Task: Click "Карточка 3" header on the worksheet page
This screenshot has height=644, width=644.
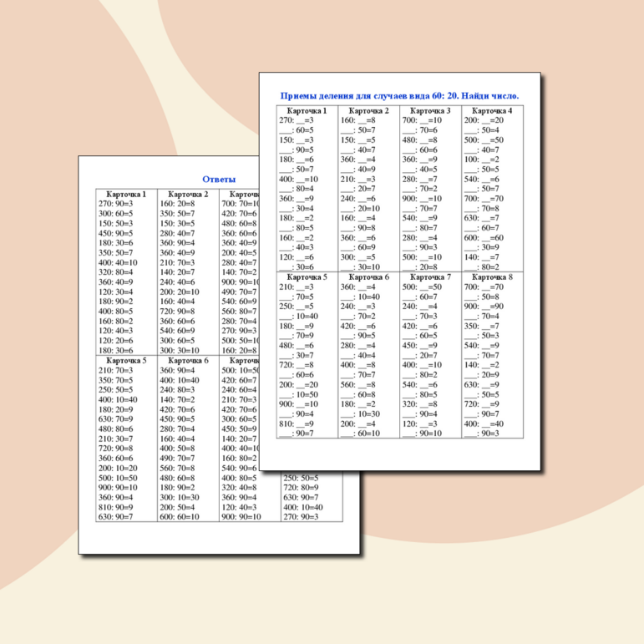Action: (430, 110)
